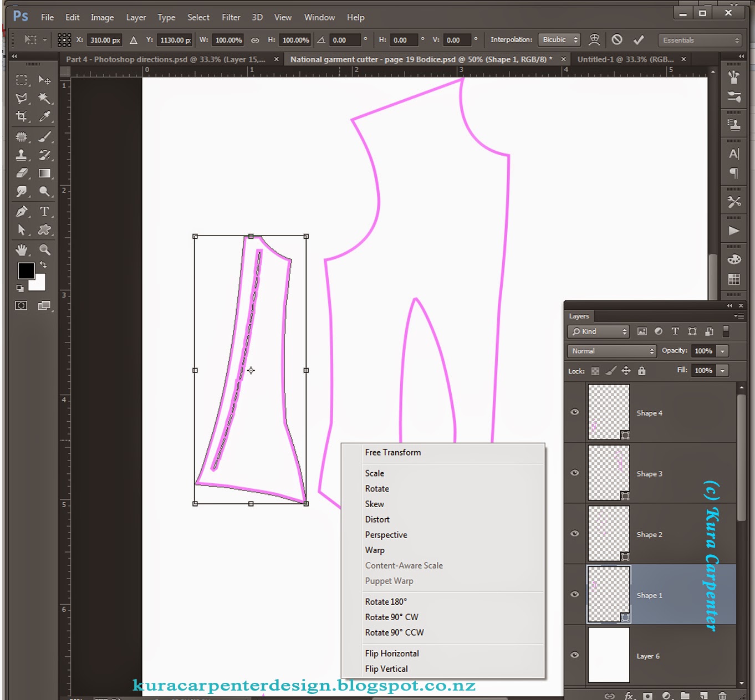The height and width of the screenshot is (700, 755).
Task: Commit transform with the checkmark icon
Action: point(639,40)
